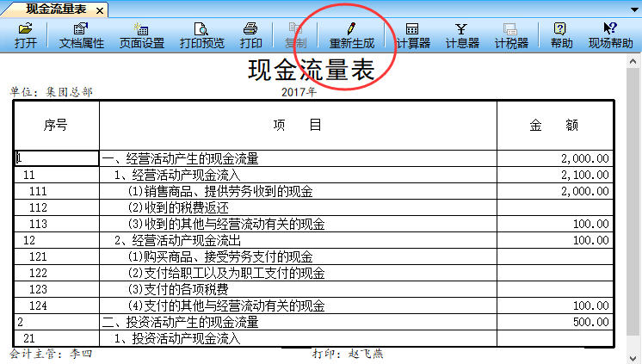Click the 打开 (Open) folder icon

25,35
